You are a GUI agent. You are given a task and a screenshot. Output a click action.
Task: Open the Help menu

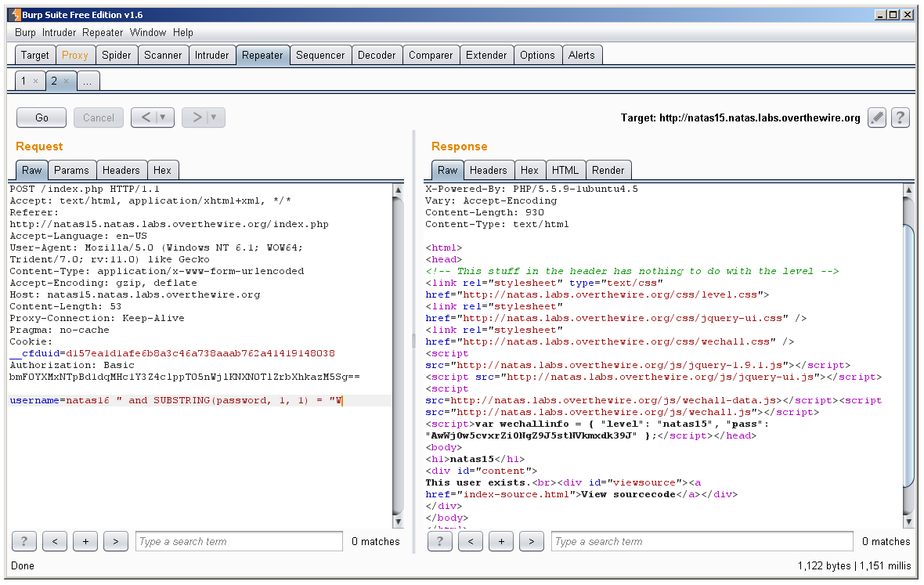(182, 32)
